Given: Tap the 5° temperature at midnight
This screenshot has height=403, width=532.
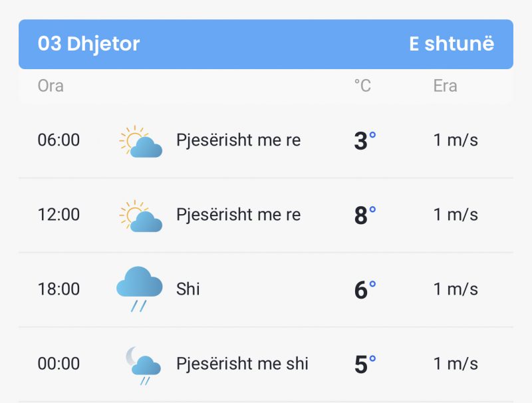Looking at the screenshot, I should 364,364.
